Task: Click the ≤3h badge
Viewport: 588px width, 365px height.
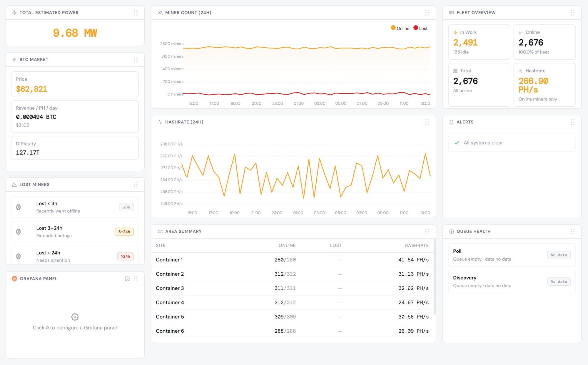Action: [126, 207]
